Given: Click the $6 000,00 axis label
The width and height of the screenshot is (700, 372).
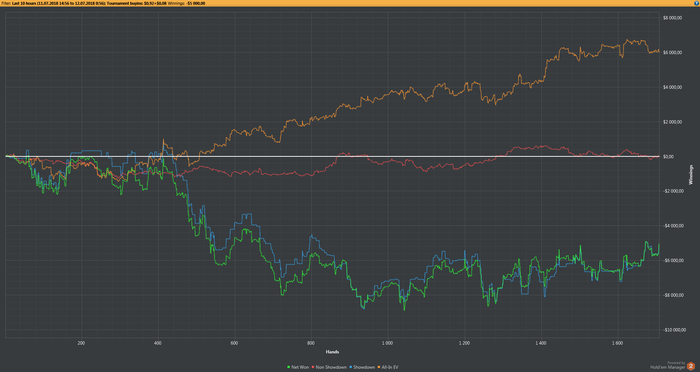Looking at the screenshot, I should click(672, 53).
